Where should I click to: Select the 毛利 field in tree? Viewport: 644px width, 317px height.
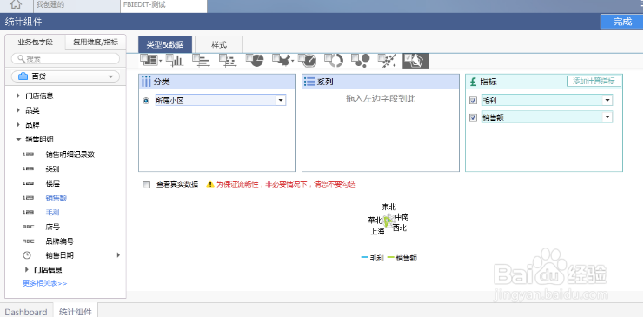[52, 212]
